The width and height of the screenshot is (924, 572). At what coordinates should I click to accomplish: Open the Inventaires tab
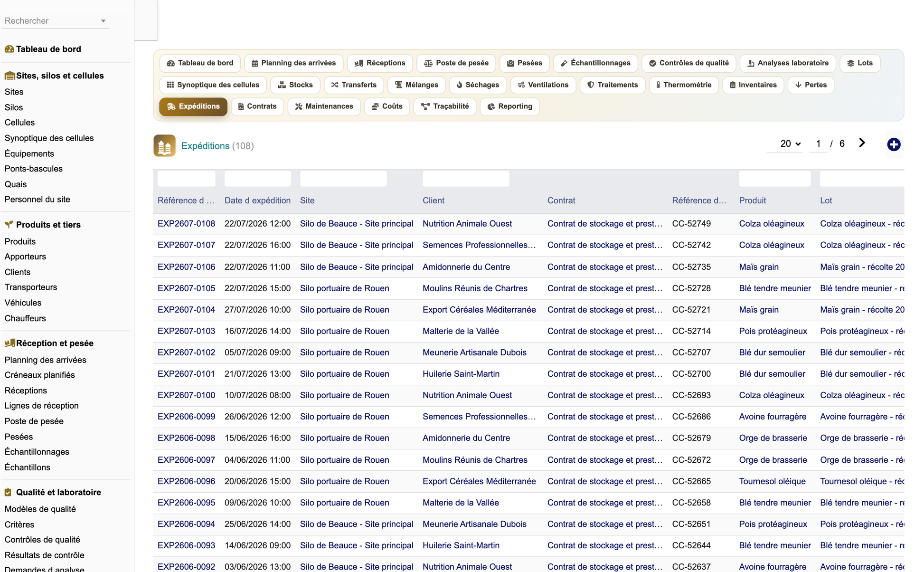753,85
